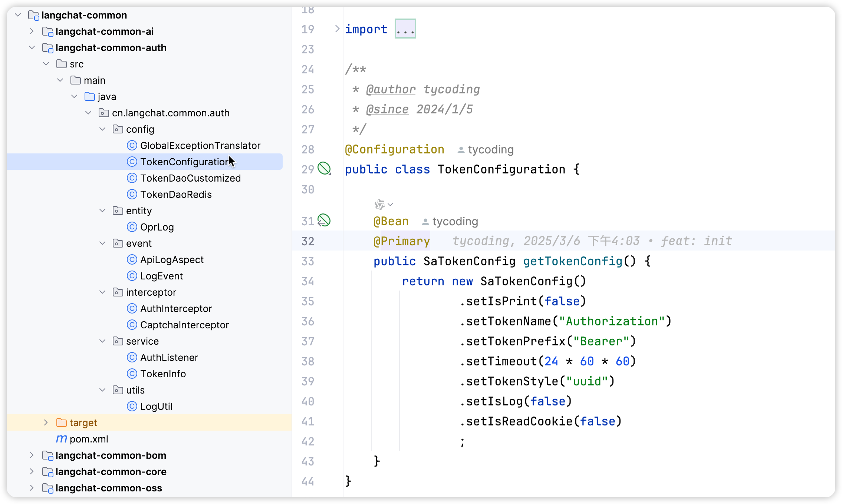
Task: Click the folded import ellipsis placeholder
Action: pyautogui.click(x=405, y=29)
